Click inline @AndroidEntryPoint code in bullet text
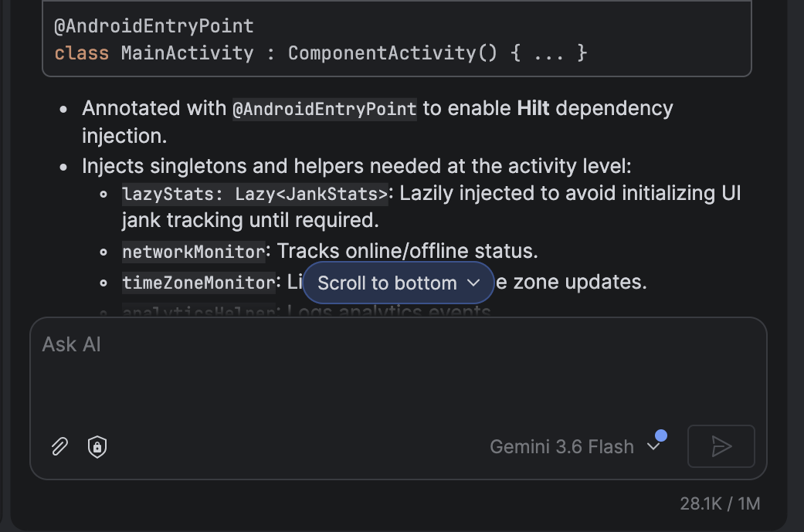 pyautogui.click(x=324, y=109)
